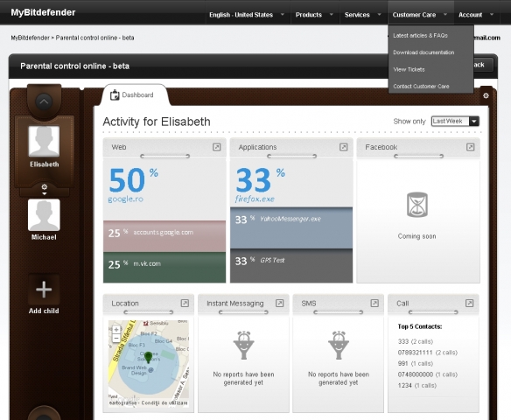Expand the Products menu
Screen dimensions: 511x420
tap(314, 15)
